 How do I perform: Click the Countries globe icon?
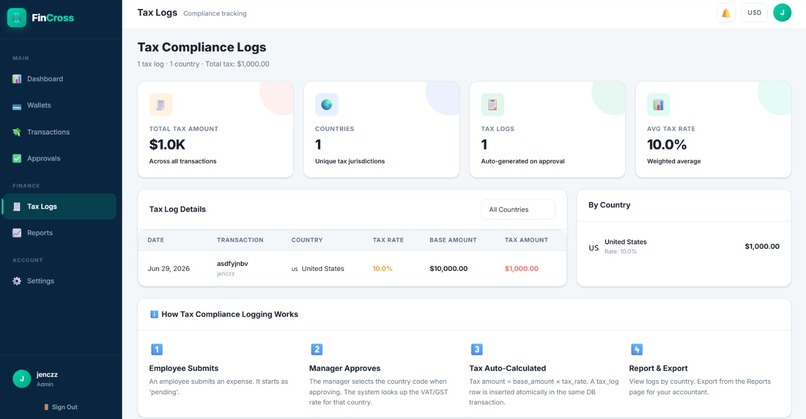point(326,104)
